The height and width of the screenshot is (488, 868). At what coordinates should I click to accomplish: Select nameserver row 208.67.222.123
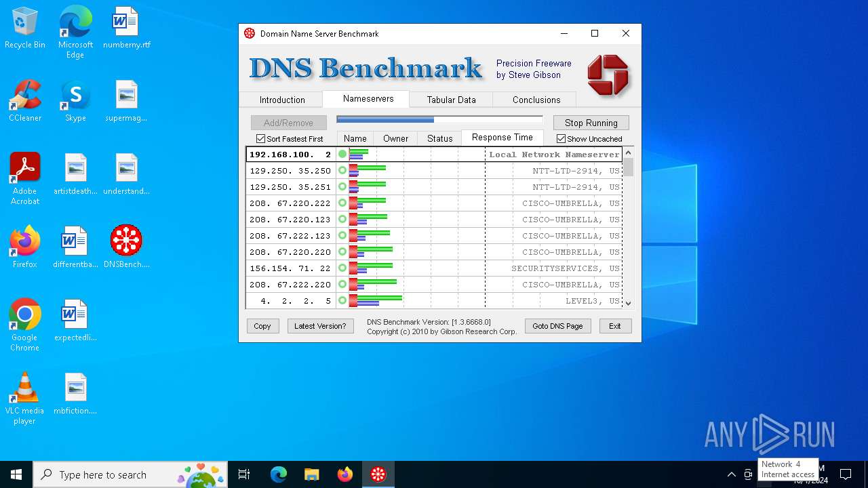click(x=434, y=236)
